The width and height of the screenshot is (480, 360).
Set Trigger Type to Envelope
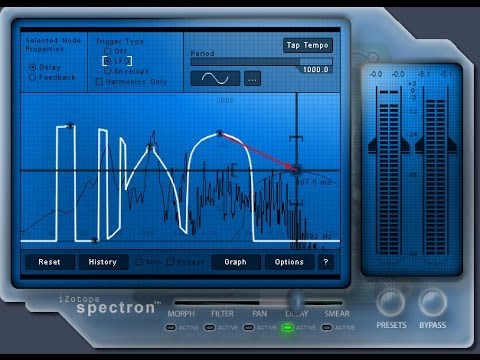(x=107, y=71)
